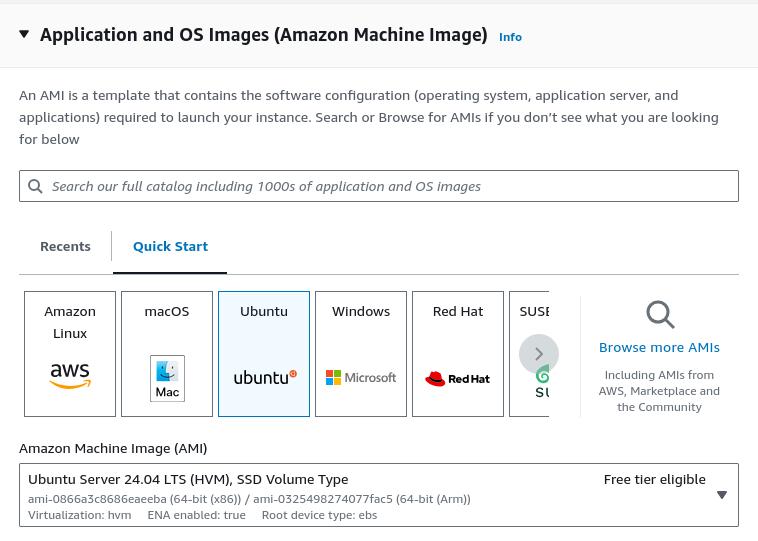Pick the Windows AMI card
The height and width of the screenshot is (541, 758).
point(361,354)
